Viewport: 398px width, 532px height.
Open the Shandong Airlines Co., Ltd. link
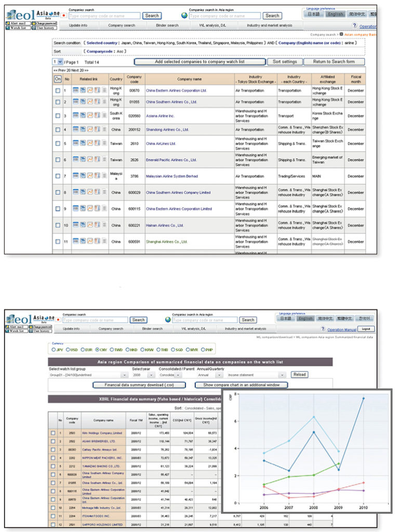click(x=167, y=129)
